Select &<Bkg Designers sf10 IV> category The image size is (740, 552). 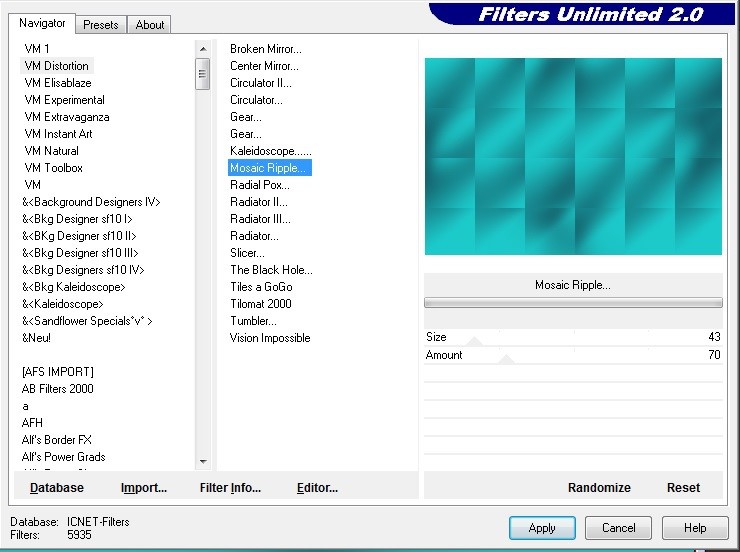[83, 270]
